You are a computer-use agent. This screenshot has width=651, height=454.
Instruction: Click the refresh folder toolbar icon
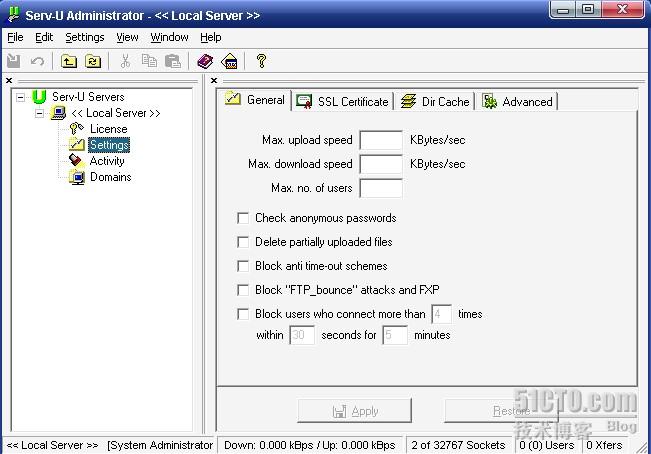93,61
